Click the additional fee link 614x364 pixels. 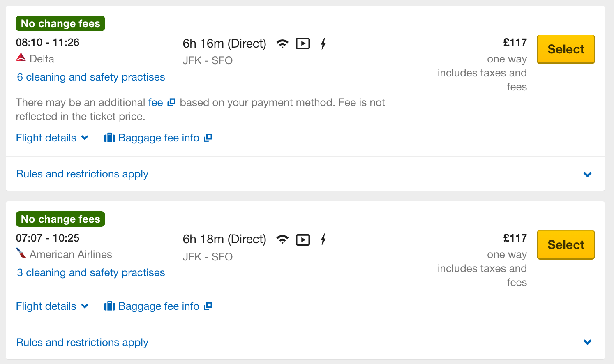[155, 102]
